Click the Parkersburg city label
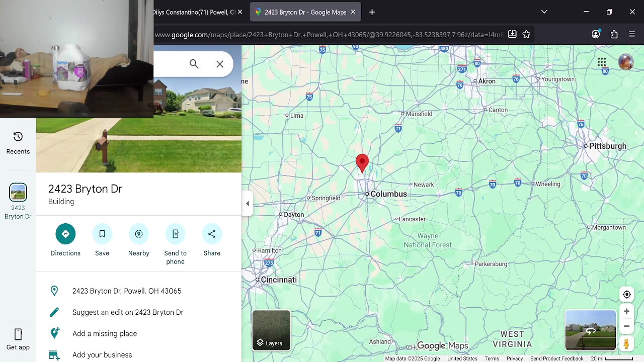The width and height of the screenshot is (644, 362). pyautogui.click(x=491, y=264)
